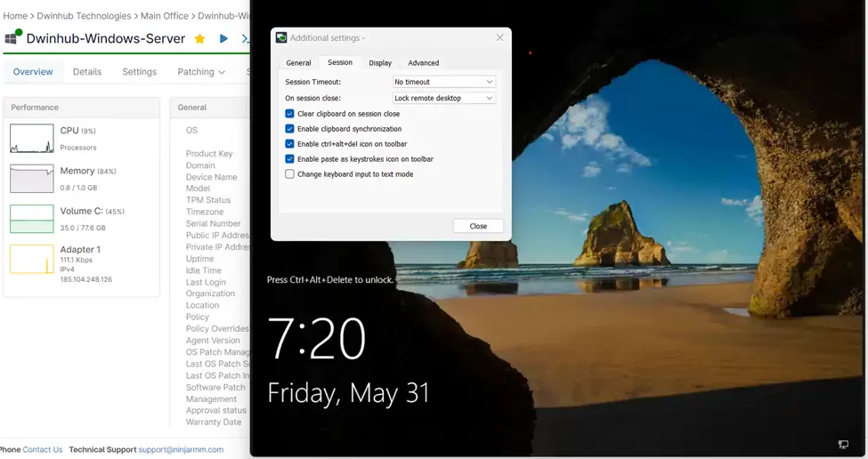
Task: Click the yellow favorite star icon
Action: [x=199, y=39]
